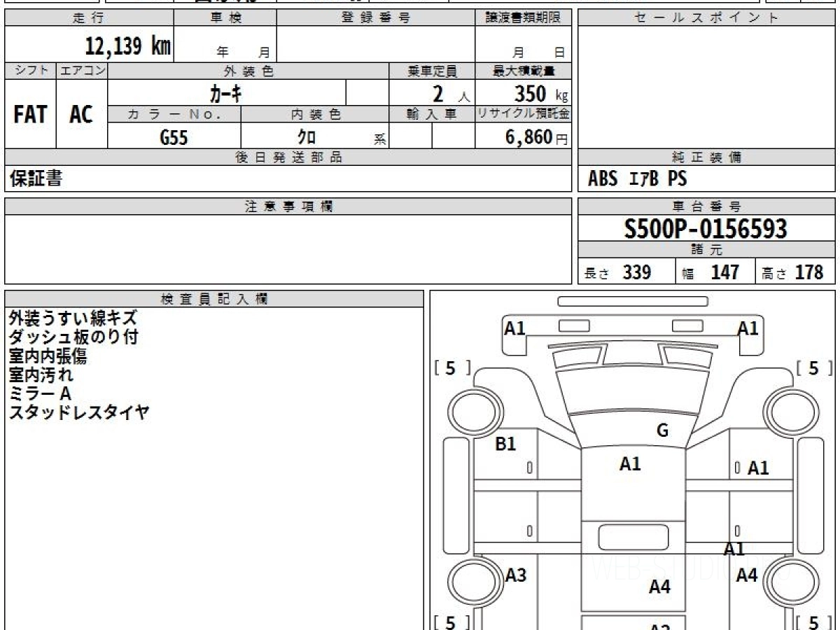This screenshot has width=840, height=630.
Task: Select the AC air-conditioner value
Action: pyautogui.click(x=81, y=114)
